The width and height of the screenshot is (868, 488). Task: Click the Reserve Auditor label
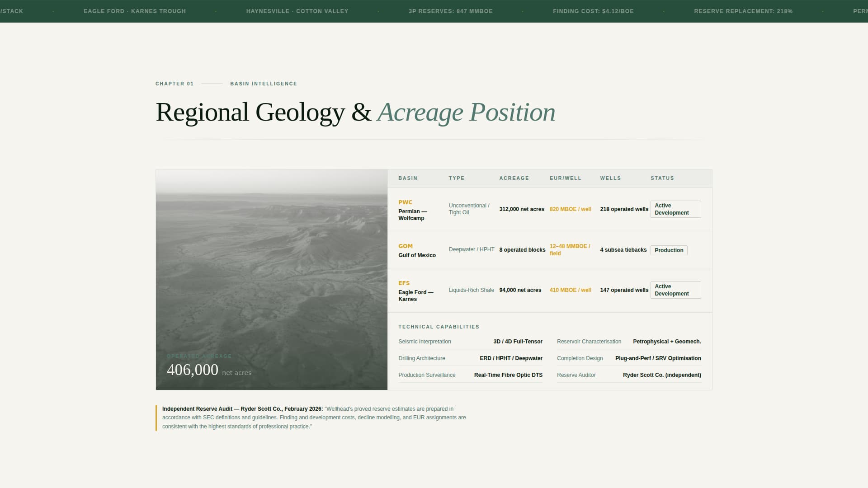click(x=576, y=375)
